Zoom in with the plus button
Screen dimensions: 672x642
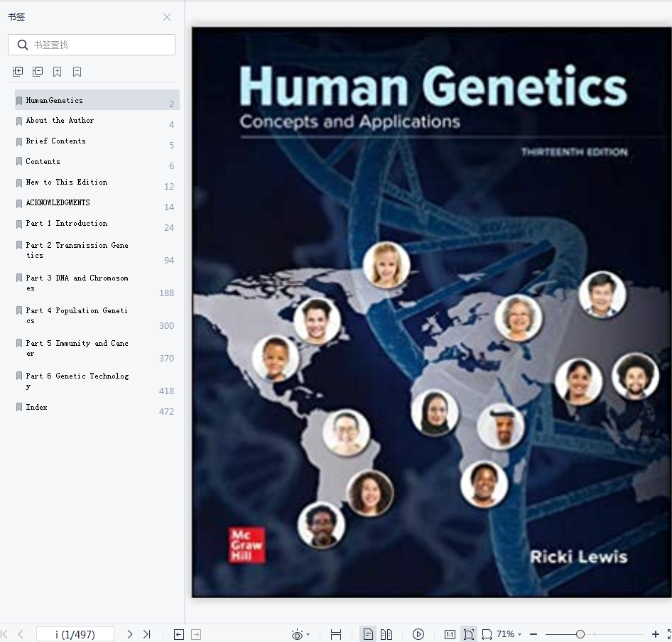655,634
